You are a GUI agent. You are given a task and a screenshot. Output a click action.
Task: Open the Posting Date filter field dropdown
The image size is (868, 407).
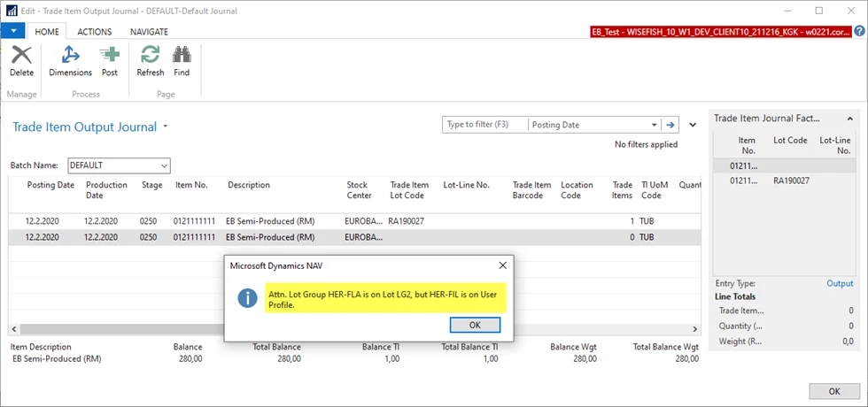pos(655,125)
